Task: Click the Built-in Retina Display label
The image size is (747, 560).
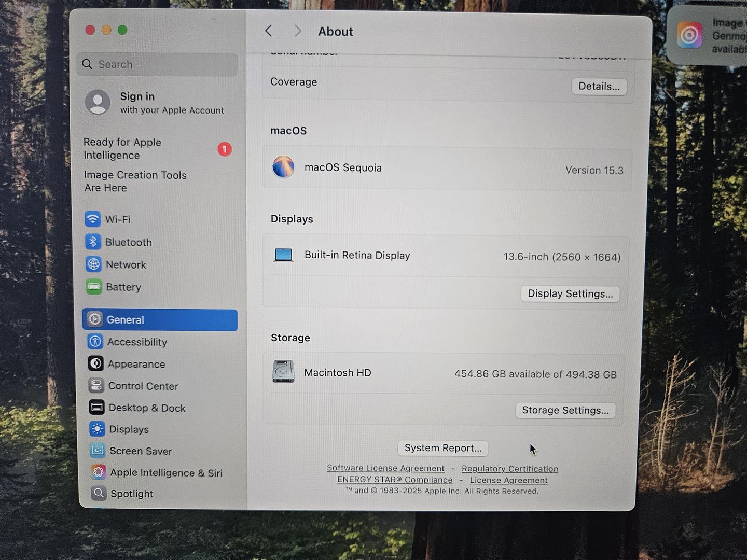Action: pos(357,255)
